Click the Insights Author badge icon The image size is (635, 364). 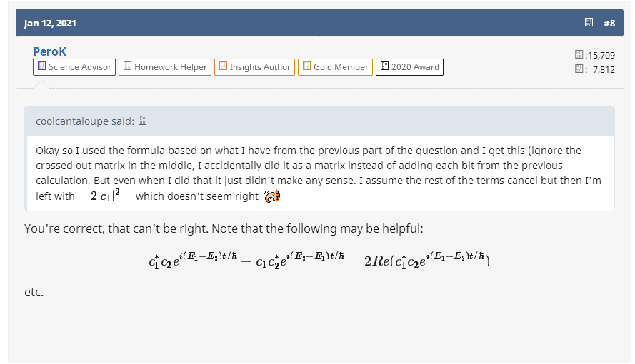[223, 67]
